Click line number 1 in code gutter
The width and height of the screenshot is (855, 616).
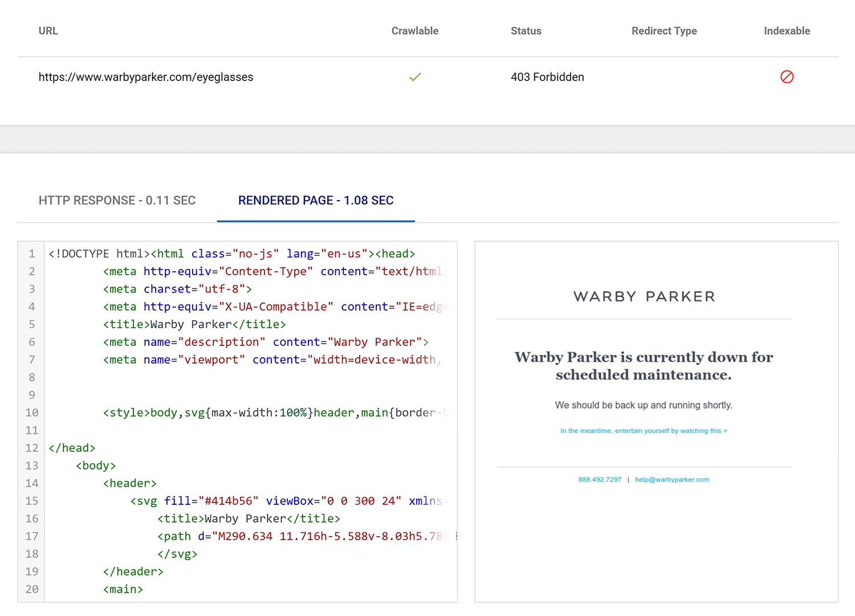[32, 254]
